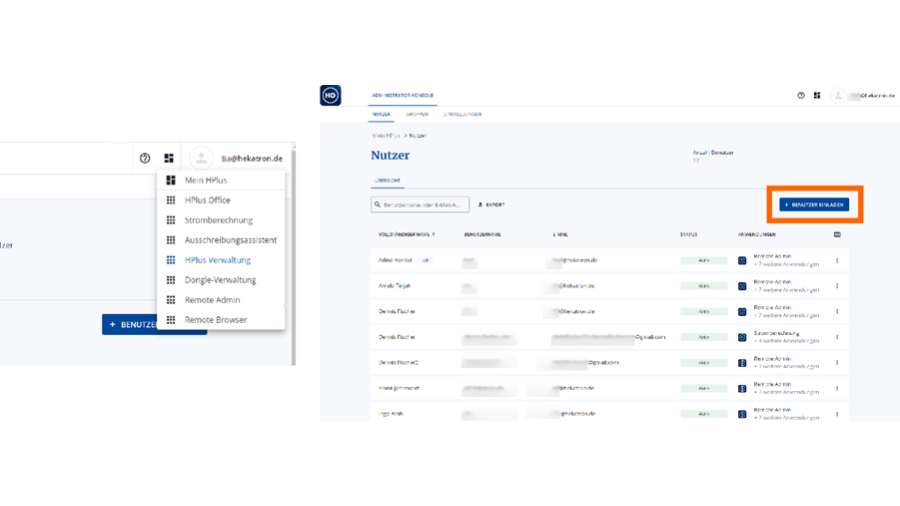Image resolution: width=900 pixels, height=506 pixels.
Task: Click the Export button next to search
Action: 491,205
